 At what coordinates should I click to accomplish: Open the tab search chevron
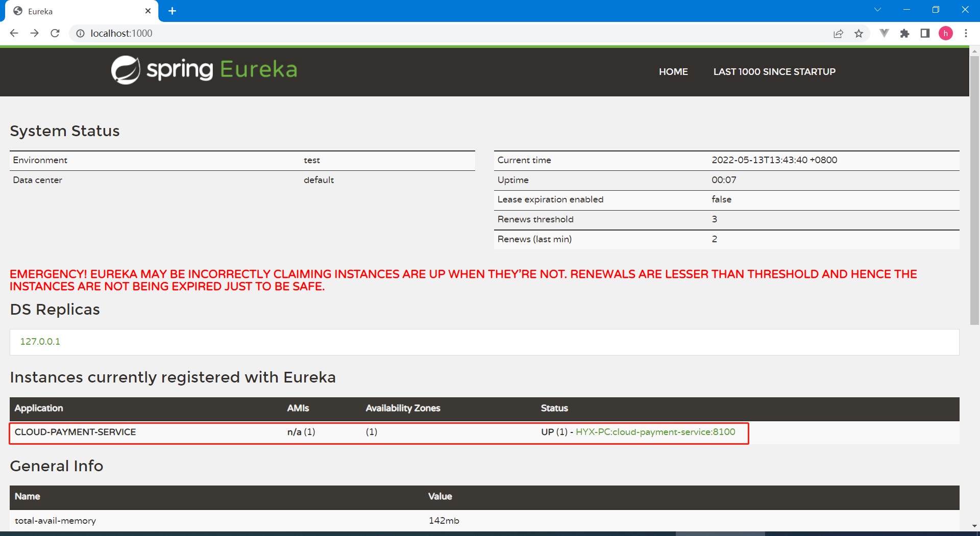pos(877,10)
